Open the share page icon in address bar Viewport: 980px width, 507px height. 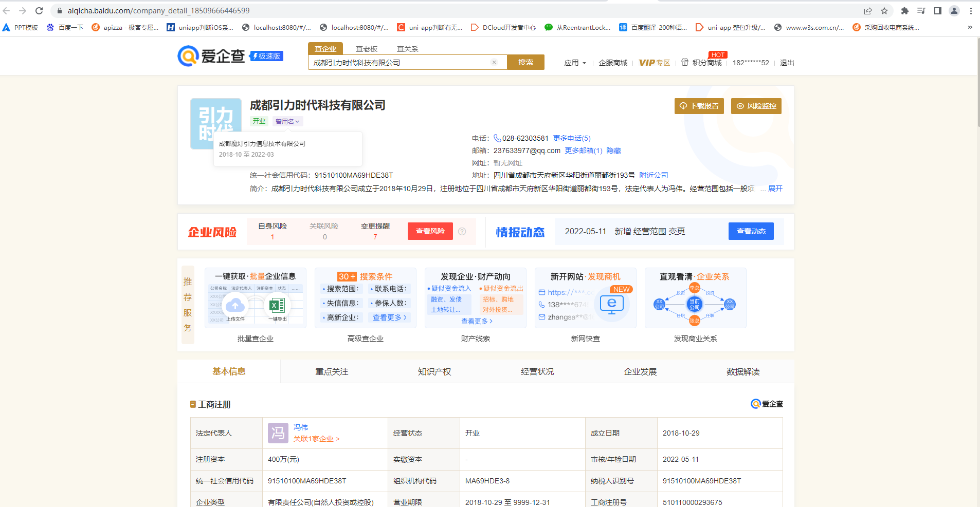coord(868,11)
